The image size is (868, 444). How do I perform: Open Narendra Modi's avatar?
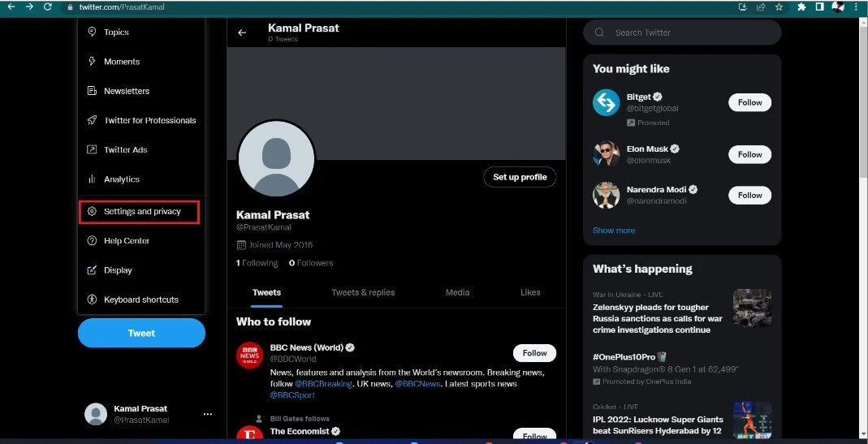[607, 195]
